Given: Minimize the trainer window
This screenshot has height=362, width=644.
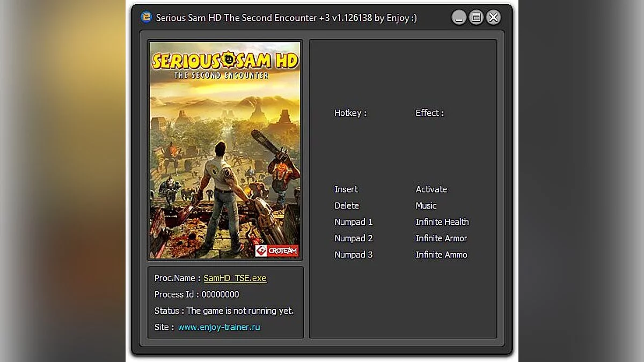Looking at the screenshot, I should (x=459, y=18).
